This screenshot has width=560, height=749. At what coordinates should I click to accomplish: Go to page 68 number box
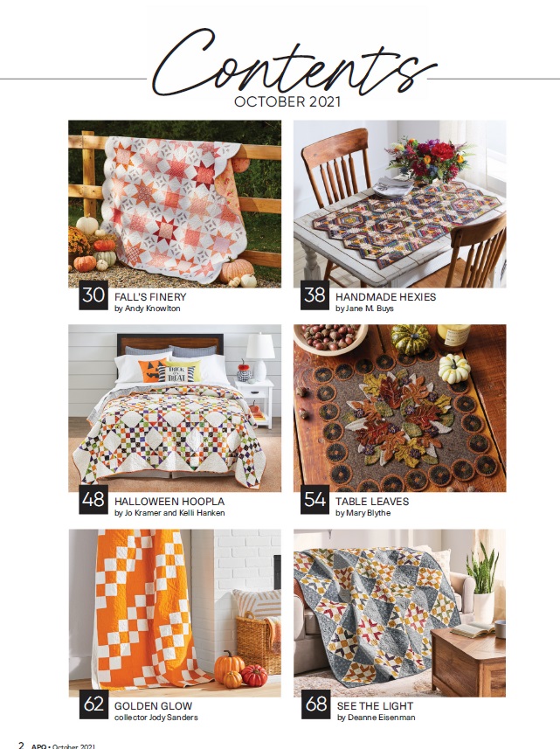coord(315,704)
